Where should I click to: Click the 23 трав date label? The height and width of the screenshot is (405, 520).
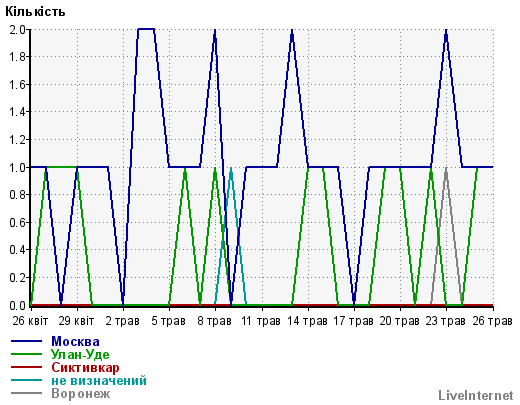click(x=446, y=321)
